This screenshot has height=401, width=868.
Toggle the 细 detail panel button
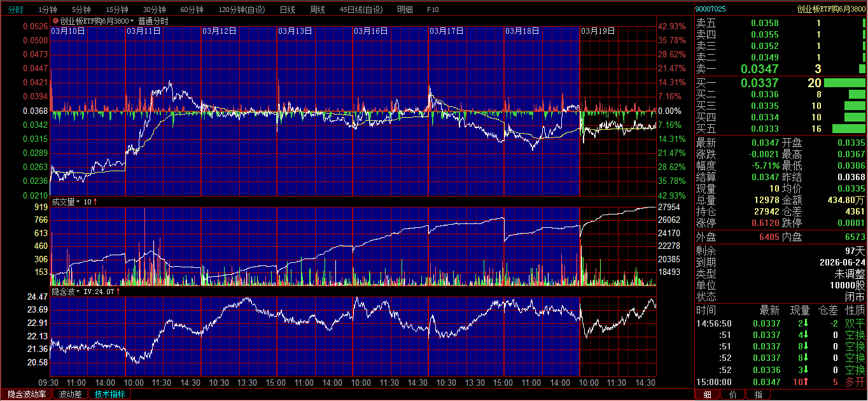[707, 395]
